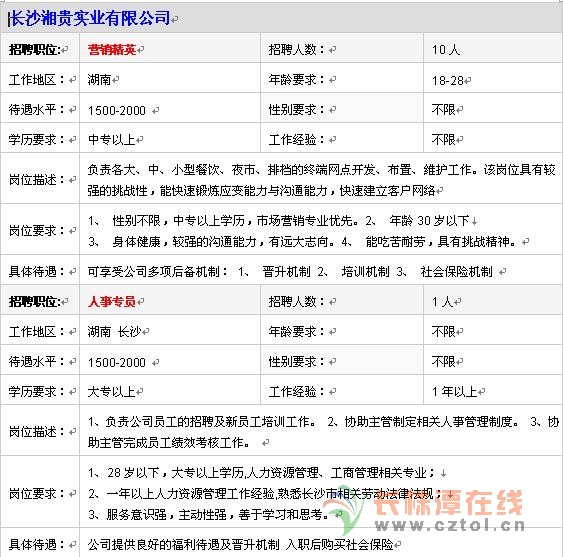Open the 营销精英 job title

tap(112, 50)
